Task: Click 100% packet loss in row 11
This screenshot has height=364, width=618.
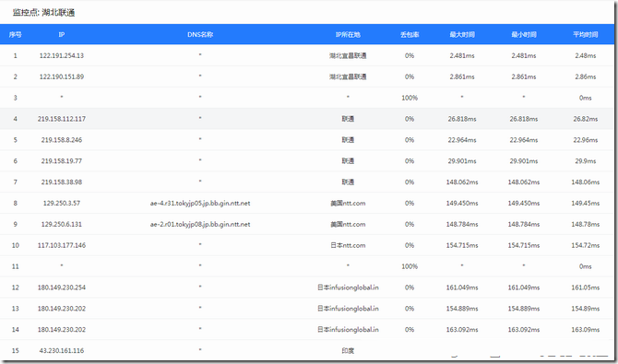Action: (x=410, y=266)
